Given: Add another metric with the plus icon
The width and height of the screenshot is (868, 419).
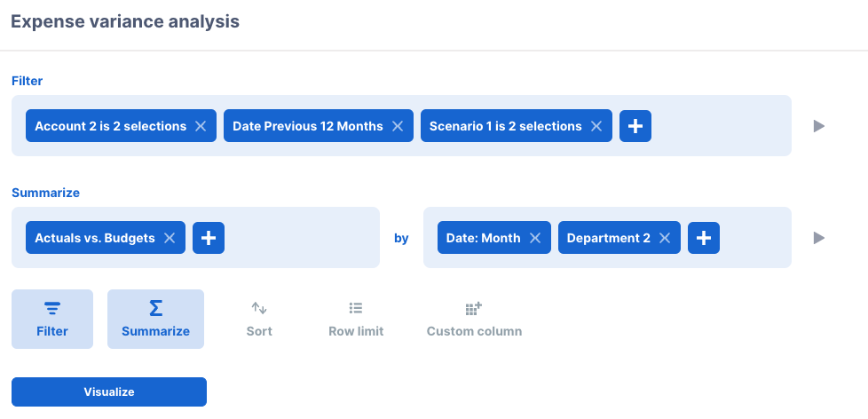Looking at the screenshot, I should click(209, 238).
